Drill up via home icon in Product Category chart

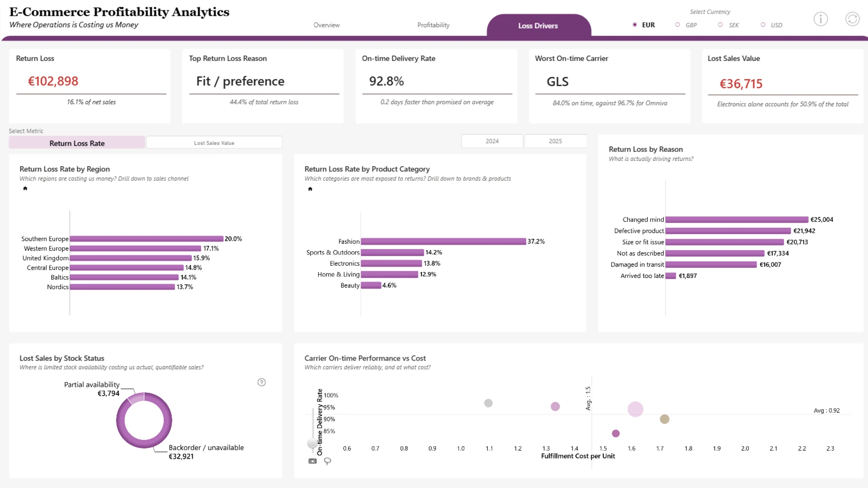point(310,189)
